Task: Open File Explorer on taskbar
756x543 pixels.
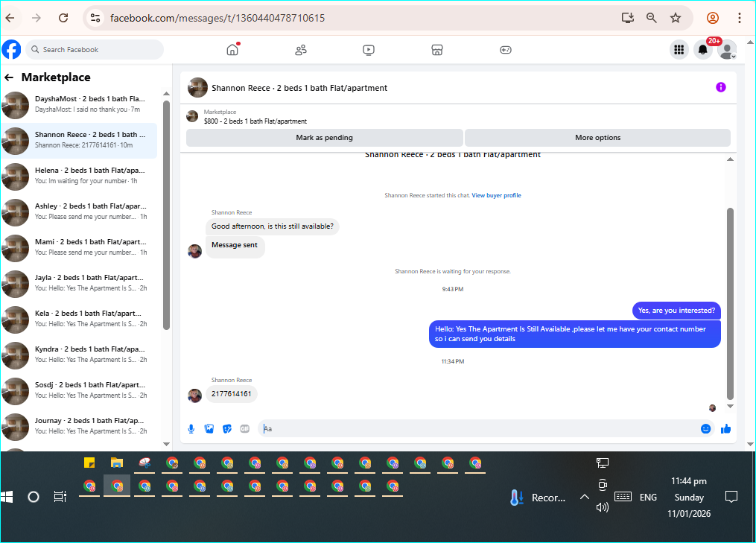Action: pos(117,463)
